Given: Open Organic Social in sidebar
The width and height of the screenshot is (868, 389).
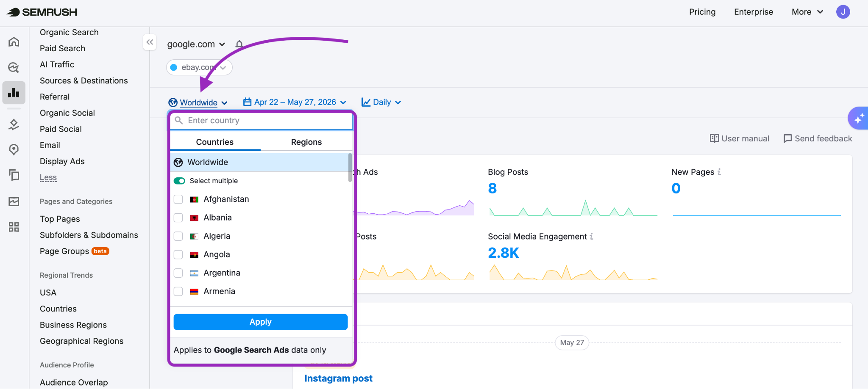Looking at the screenshot, I should (x=67, y=113).
